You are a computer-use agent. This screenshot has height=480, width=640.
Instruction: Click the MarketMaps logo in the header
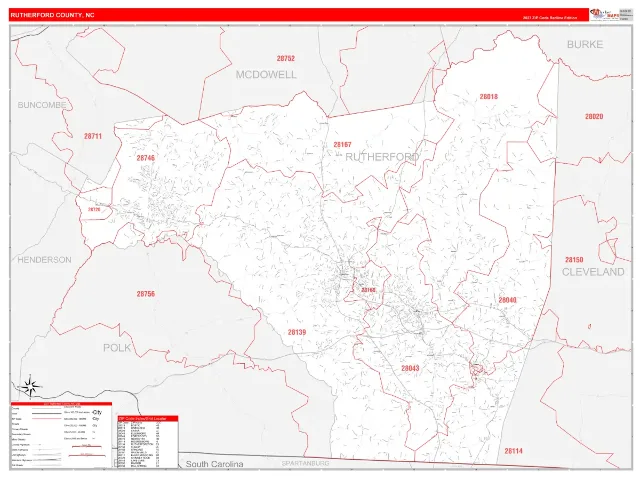604,15
